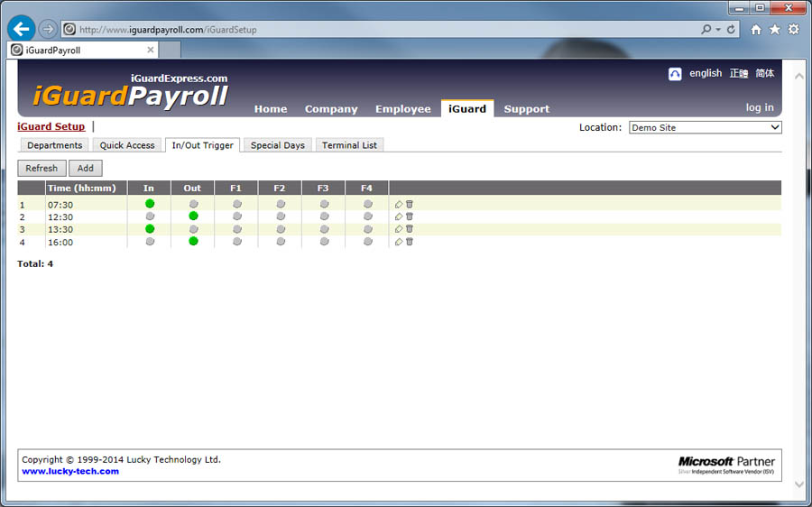This screenshot has width=812, height=507.
Task: Open search via address bar magnifier icon
Action: click(706, 30)
